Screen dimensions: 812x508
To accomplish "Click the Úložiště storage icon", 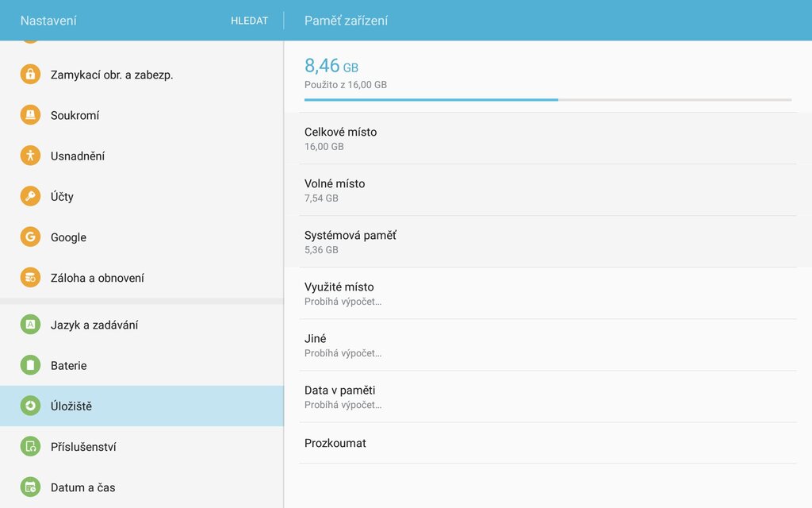I will (29, 406).
